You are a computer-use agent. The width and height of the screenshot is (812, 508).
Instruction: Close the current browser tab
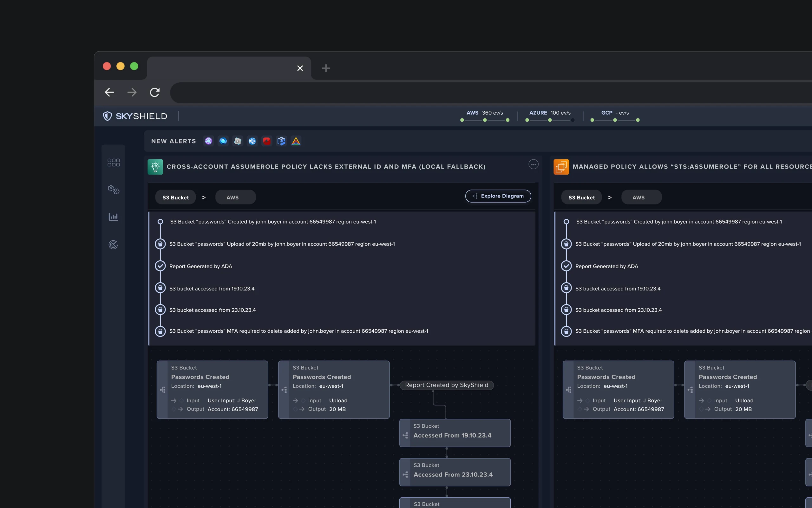point(300,68)
